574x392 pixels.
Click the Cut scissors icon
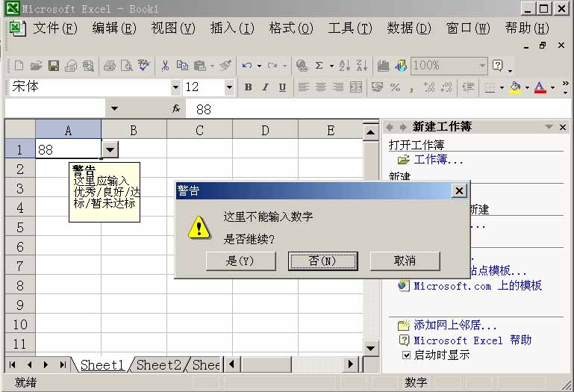point(165,66)
